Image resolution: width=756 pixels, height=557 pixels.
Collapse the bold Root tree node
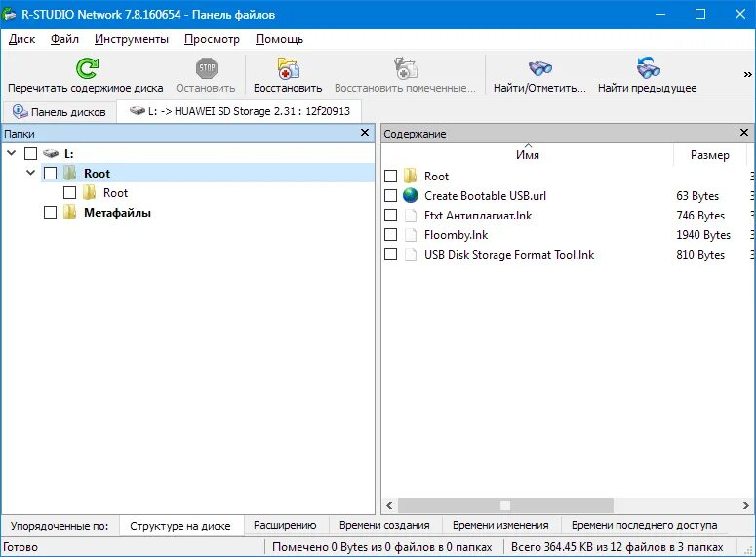31,173
